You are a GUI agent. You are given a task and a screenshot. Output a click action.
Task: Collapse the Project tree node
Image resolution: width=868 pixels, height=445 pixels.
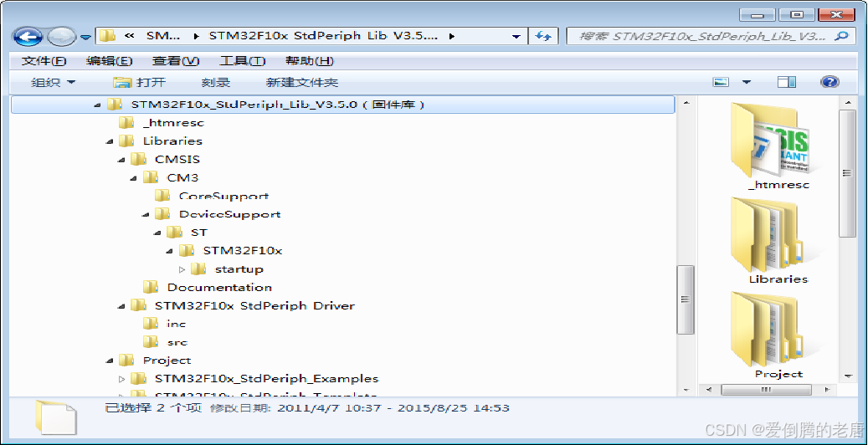[110, 361]
